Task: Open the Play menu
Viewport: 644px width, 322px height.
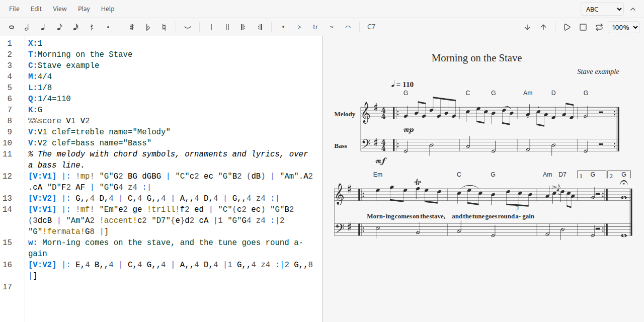Action: point(84,9)
